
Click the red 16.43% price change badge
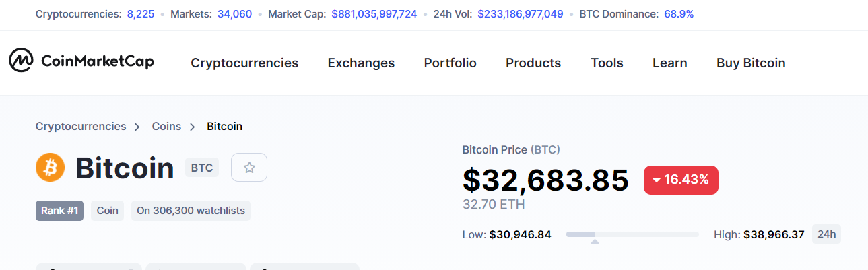681,180
